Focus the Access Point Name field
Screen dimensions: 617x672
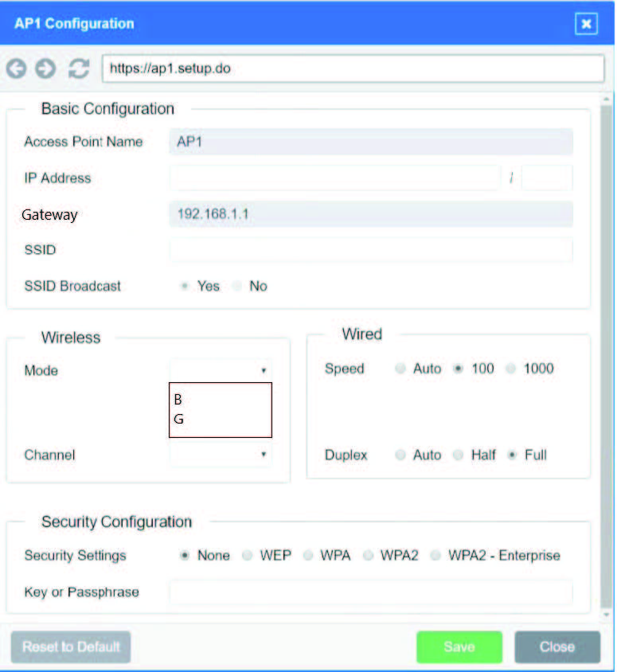click(x=371, y=142)
